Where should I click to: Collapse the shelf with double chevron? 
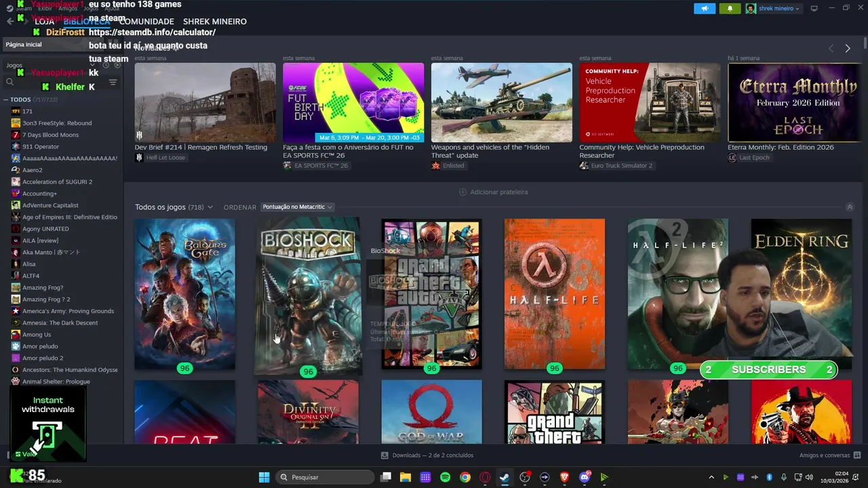coord(850,207)
